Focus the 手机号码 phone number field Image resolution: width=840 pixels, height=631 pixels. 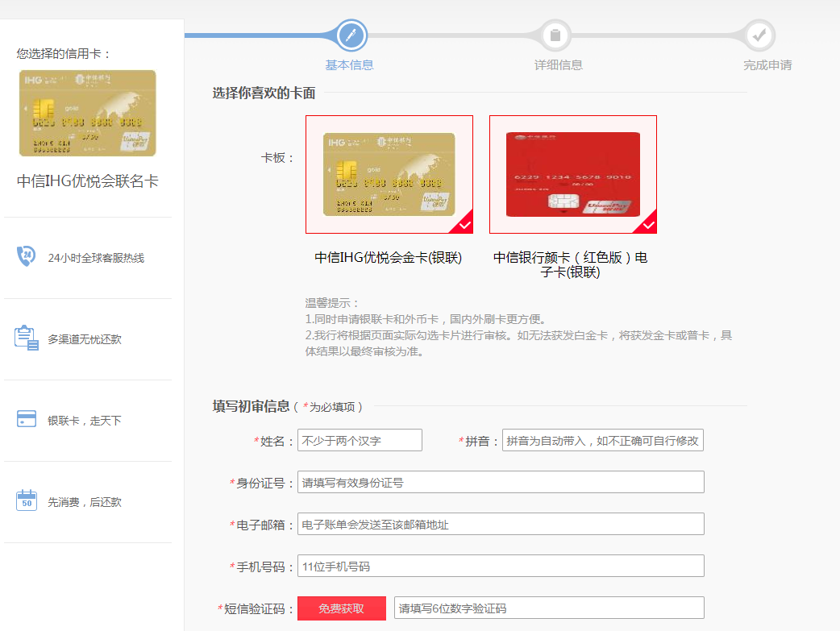(x=501, y=566)
